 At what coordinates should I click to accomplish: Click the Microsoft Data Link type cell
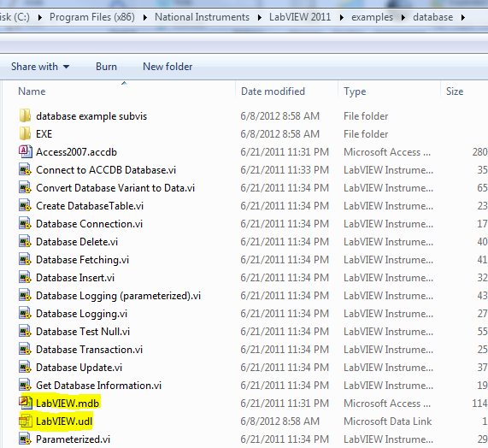(387, 421)
